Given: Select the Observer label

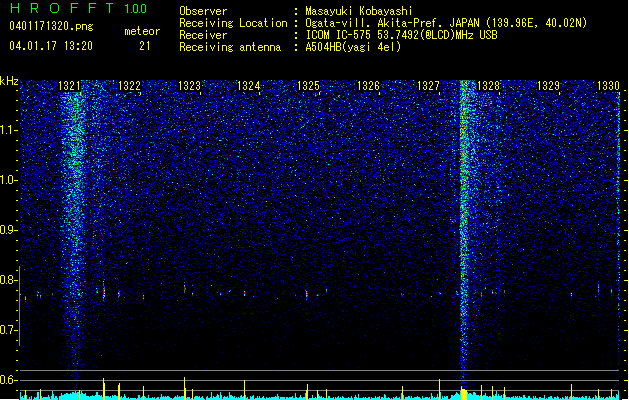Looking at the screenshot, I should 203,11.
